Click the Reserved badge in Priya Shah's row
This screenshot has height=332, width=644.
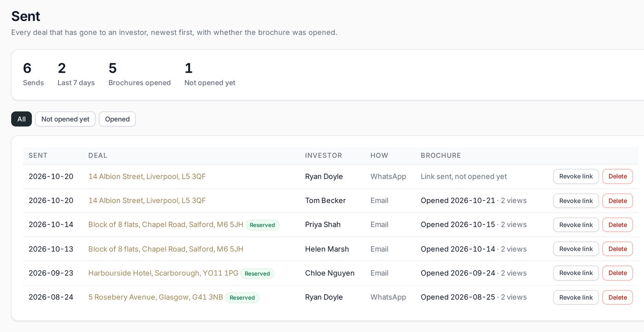pyautogui.click(x=262, y=225)
